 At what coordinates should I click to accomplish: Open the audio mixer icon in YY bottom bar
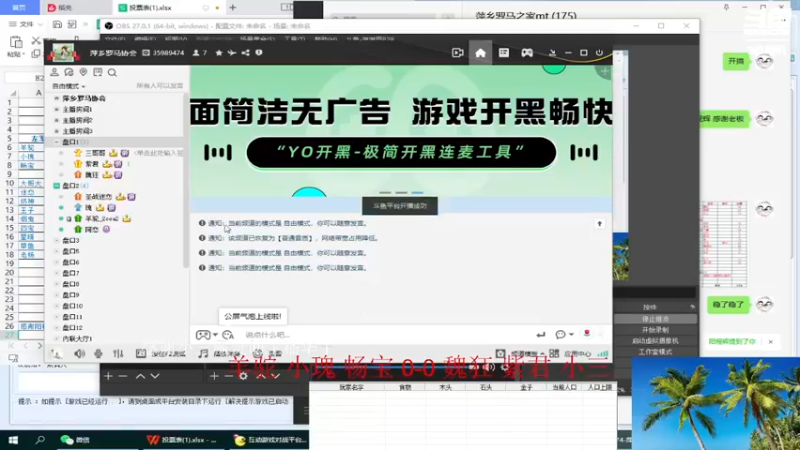tap(118, 353)
